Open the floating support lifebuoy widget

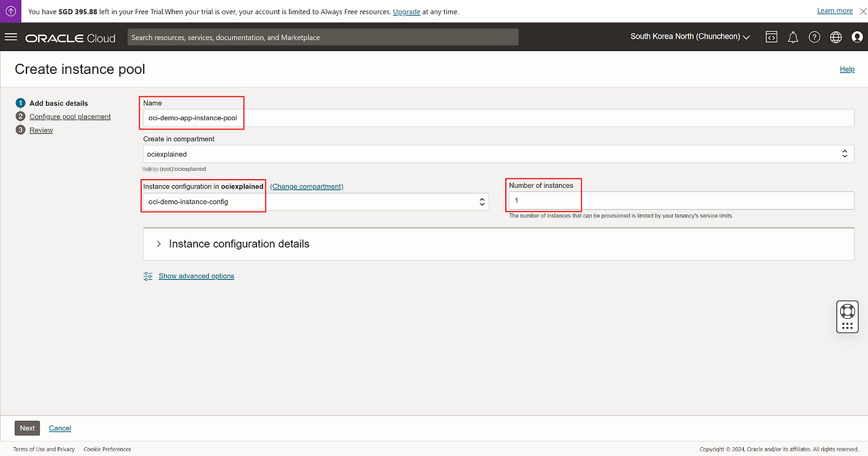click(847, 311)
